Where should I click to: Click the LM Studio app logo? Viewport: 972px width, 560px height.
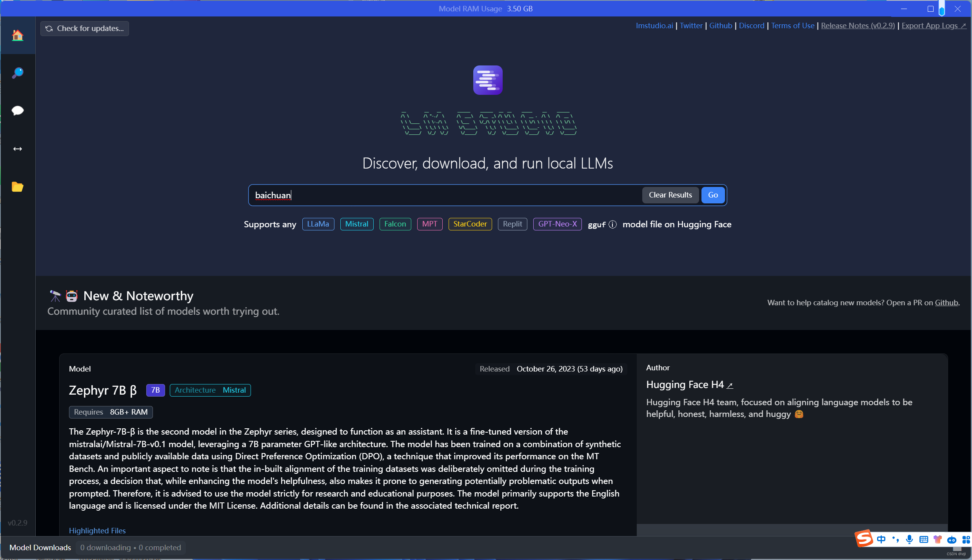click(488, 80)
